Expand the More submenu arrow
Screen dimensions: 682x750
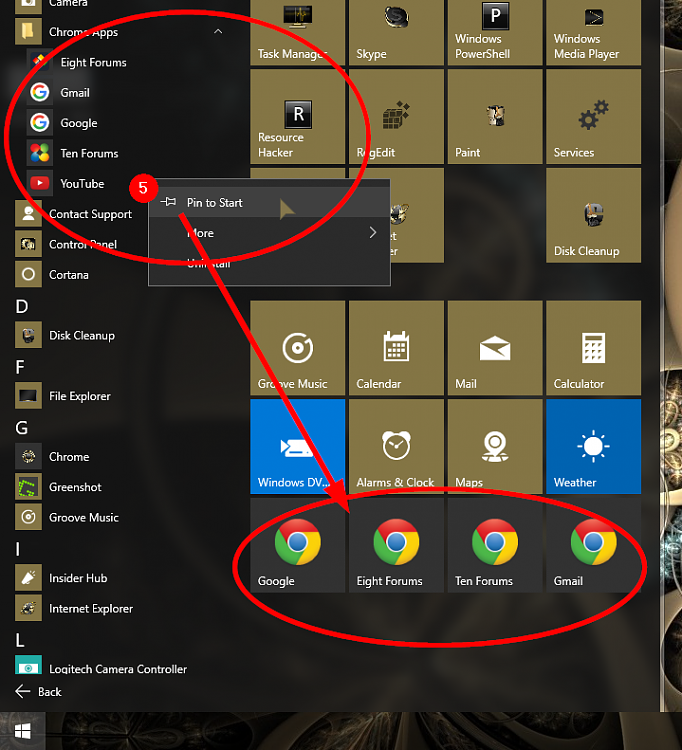point(373,233)
